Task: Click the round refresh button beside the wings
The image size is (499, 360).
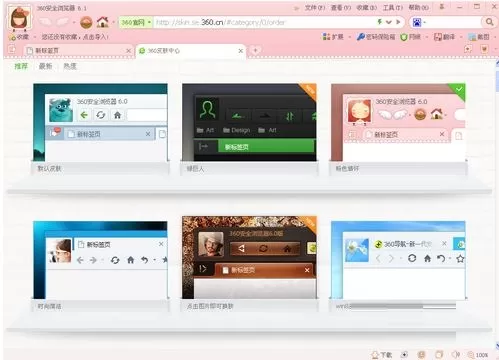Action: click(x=86, y=22)
